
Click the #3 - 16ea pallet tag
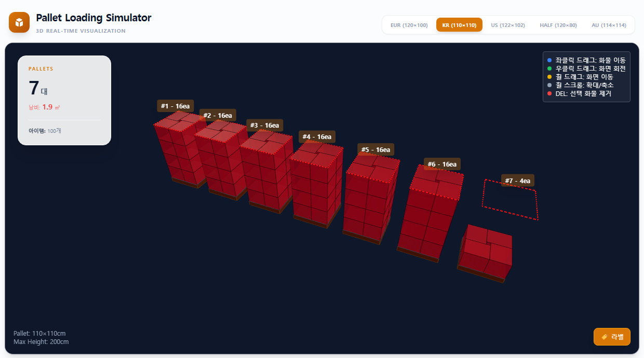click(264, 125)
